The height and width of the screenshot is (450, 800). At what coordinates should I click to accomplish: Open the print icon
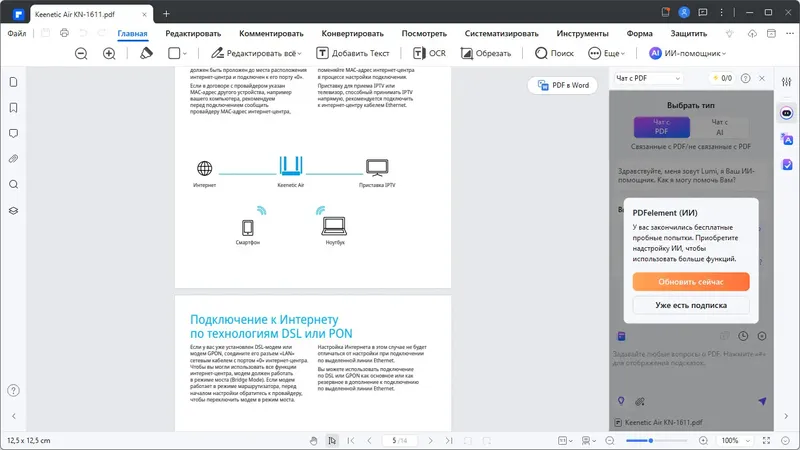pos(64,33)
